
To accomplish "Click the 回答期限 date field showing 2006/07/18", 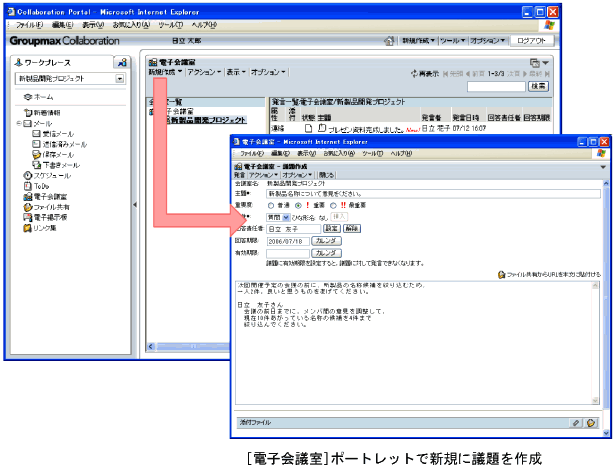I will tap(288, 241).
